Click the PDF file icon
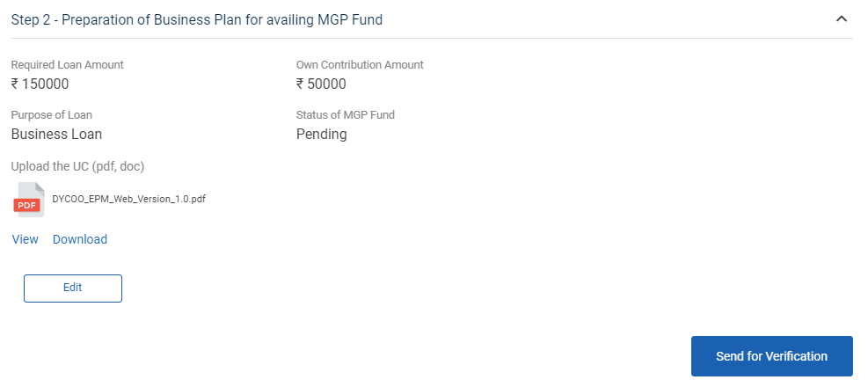Viewport: 868px width, 387px height. (x=27, y=200)
